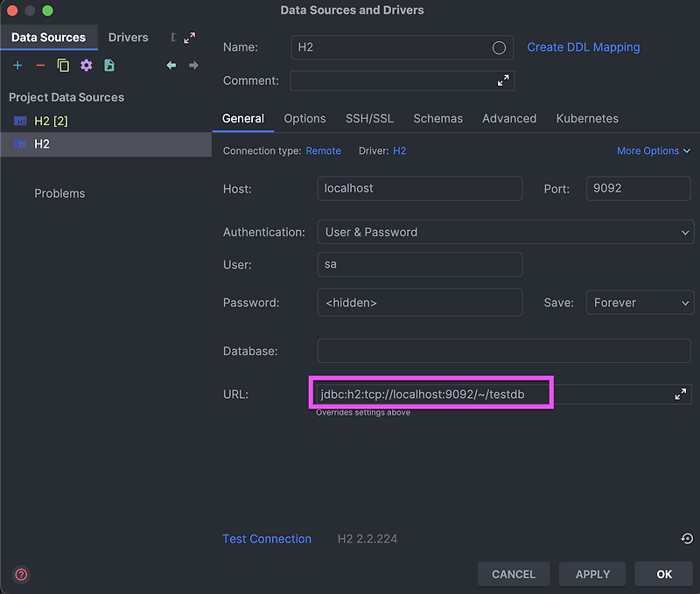Navigate back with the left arrow
Viewport: 700px width, 594px height.
point(171,66)
